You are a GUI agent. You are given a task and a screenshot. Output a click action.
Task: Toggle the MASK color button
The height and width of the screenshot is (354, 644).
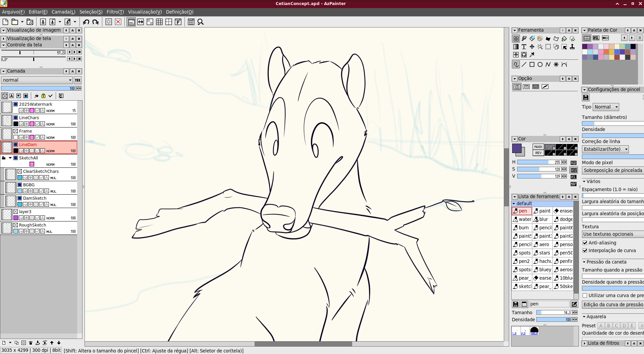coord(538,147)
